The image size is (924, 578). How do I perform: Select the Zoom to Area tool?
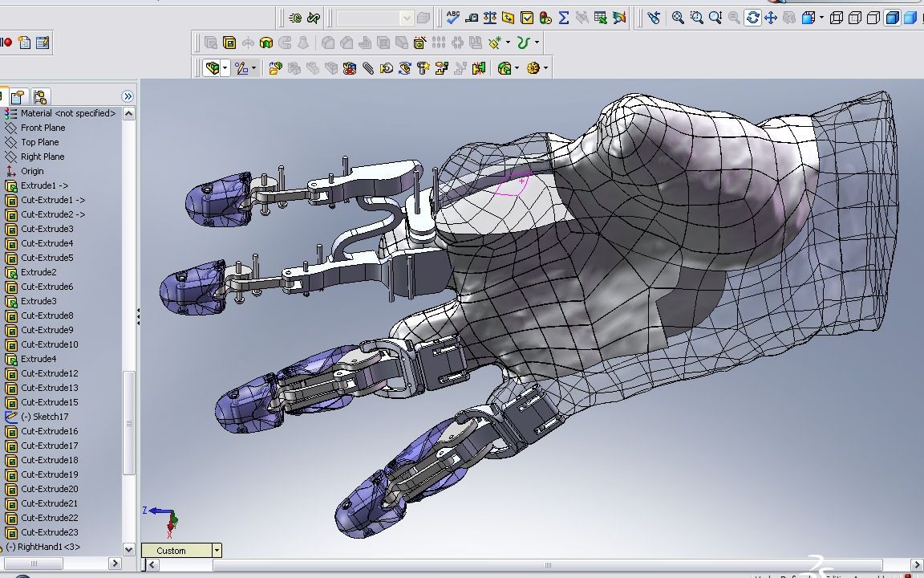coord(696,18)
